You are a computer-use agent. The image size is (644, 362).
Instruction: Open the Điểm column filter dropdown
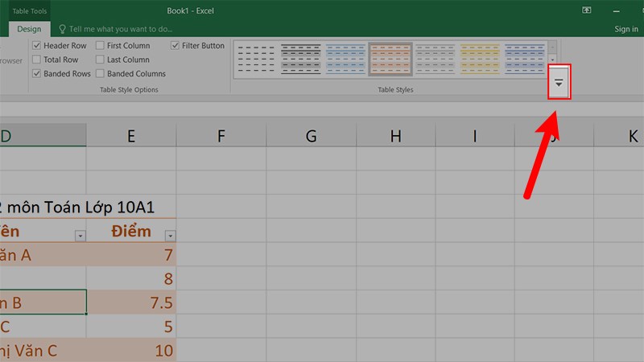[170, 236]
